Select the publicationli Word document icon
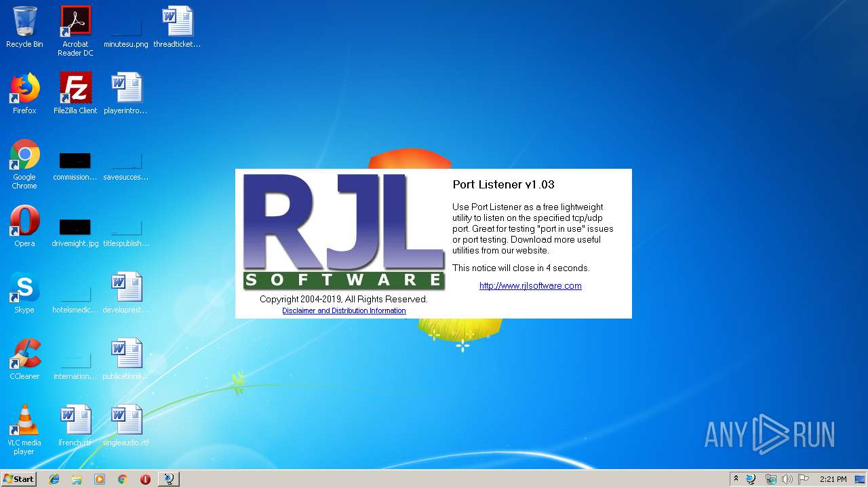 [x=126, y=359]
